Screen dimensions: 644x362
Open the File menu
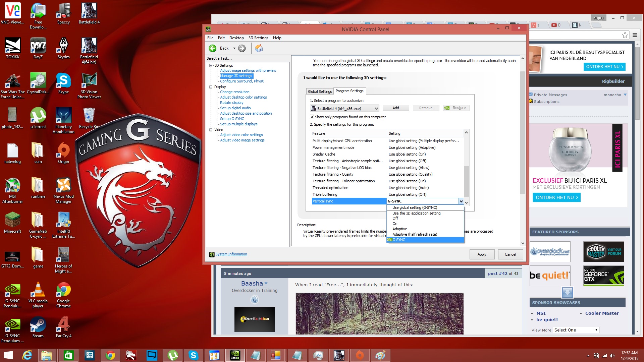pos(210,38)
